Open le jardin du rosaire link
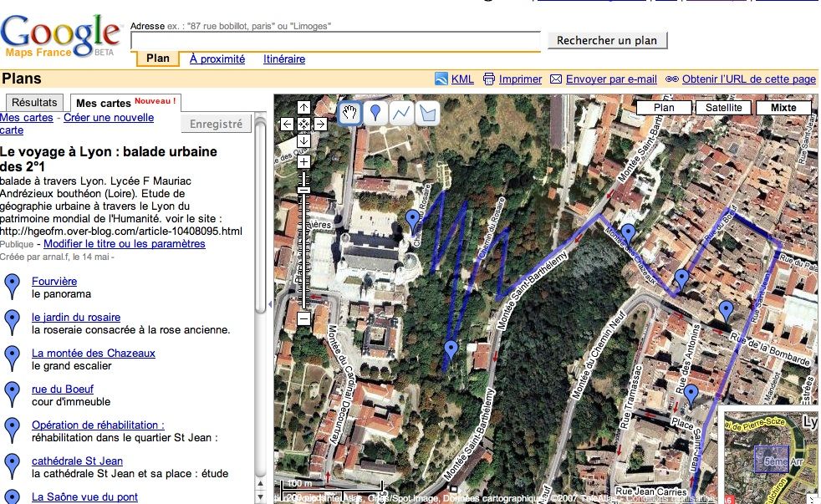 tap(76, 317)
